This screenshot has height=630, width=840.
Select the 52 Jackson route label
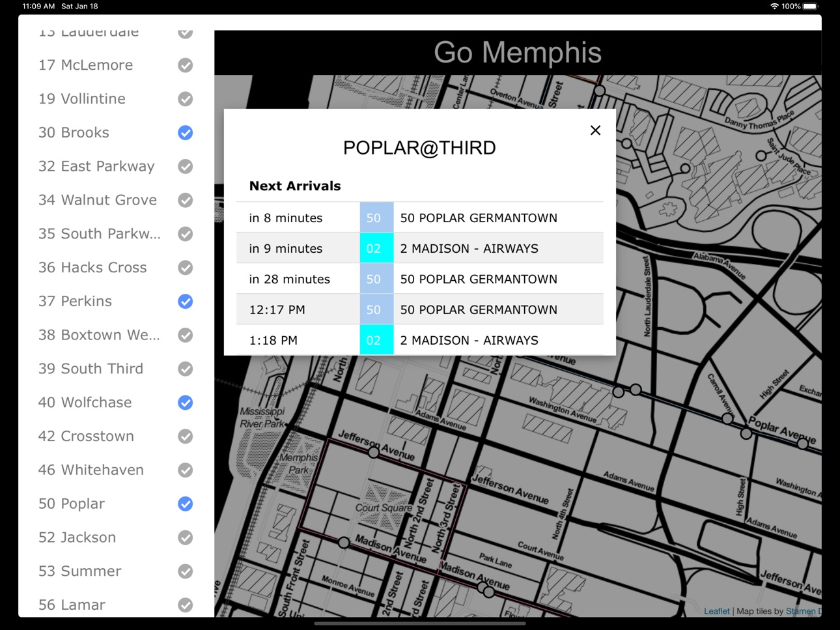[77, 537]
